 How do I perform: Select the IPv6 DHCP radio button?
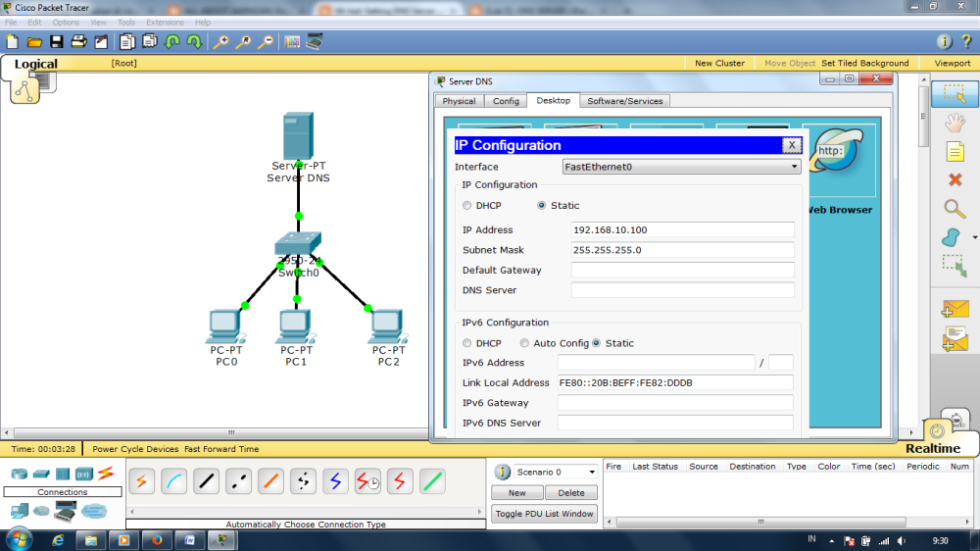pyautogui.click(x=466, y=343)
